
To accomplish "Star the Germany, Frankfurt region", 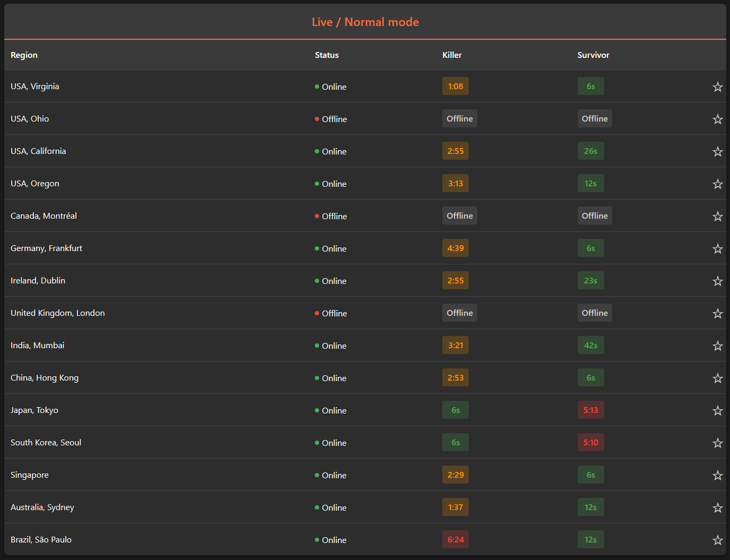I will [x=717, y=248].
